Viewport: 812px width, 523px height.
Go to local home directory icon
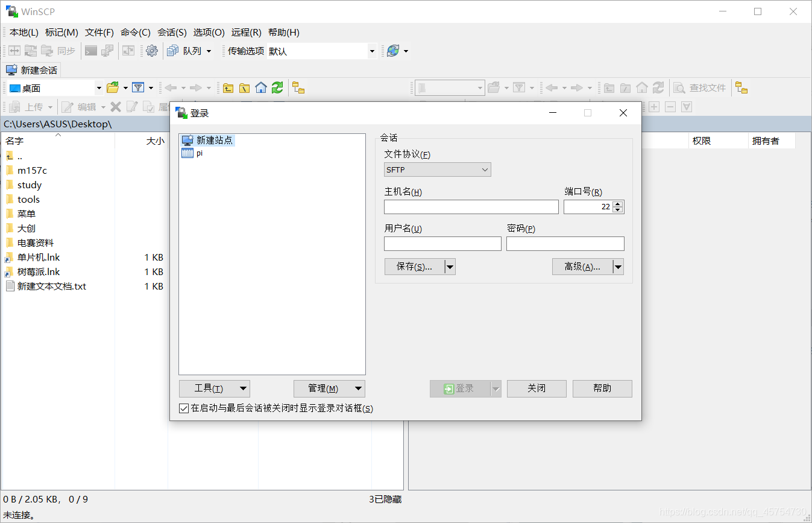(260, 88)
